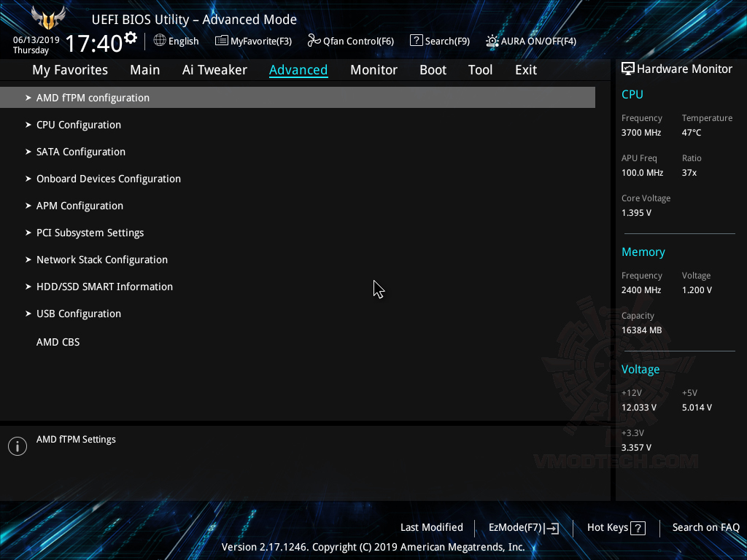The height and width of the screenshot is (560, 747).
Task: Click the globe language icon
Action: pos(160,41)
